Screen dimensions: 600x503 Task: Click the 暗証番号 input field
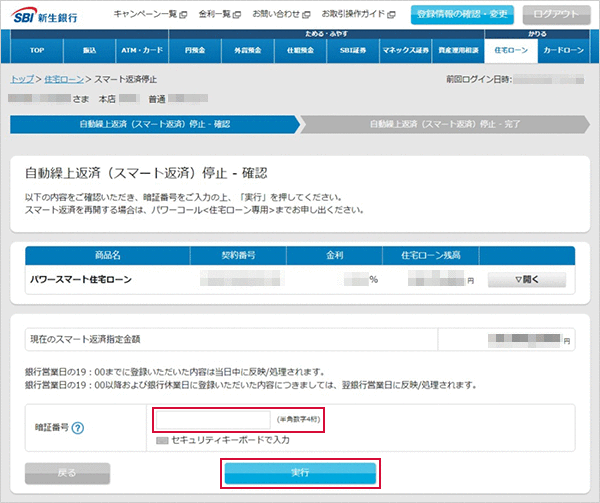coord(212,419)
